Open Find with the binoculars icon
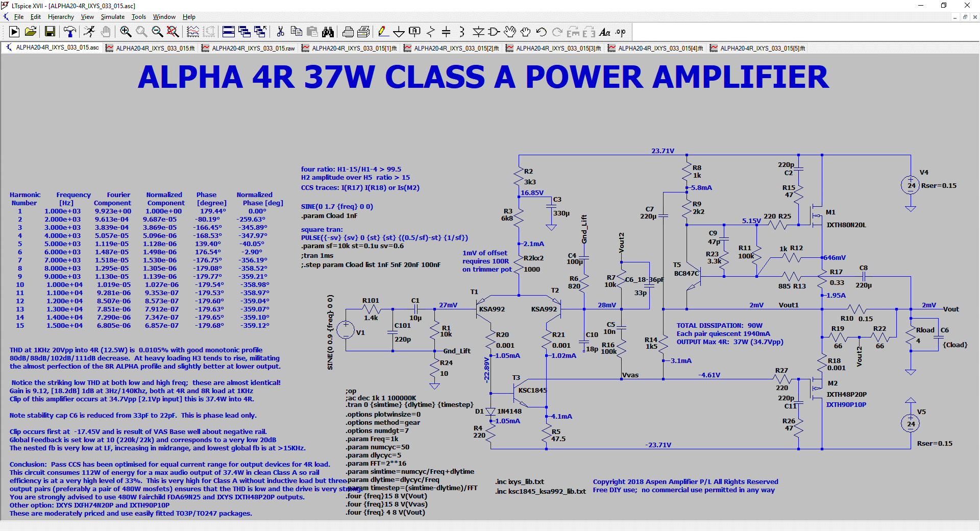 (328, 32)
